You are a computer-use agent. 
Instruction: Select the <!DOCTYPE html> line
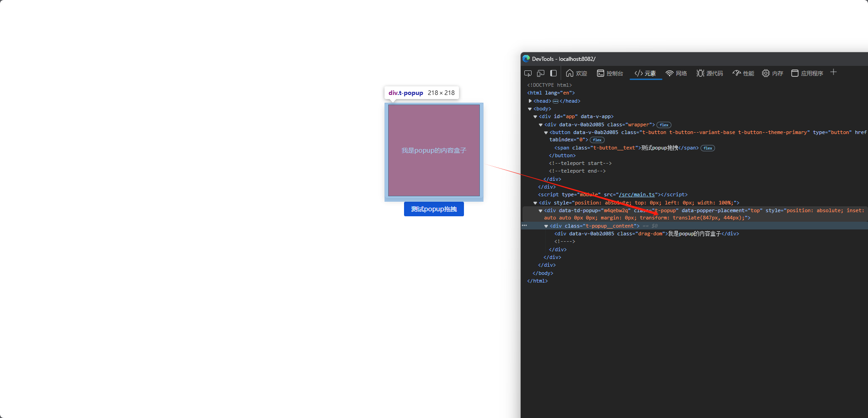click(549, 85)
